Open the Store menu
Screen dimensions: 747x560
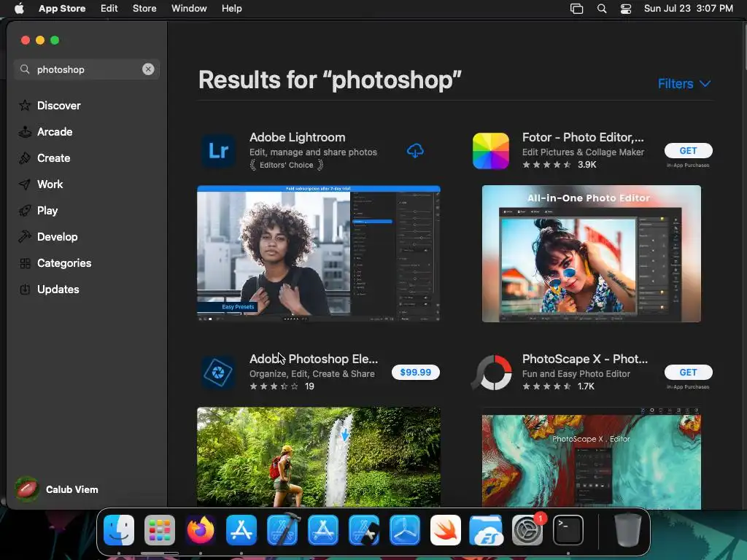pos(144,9)
